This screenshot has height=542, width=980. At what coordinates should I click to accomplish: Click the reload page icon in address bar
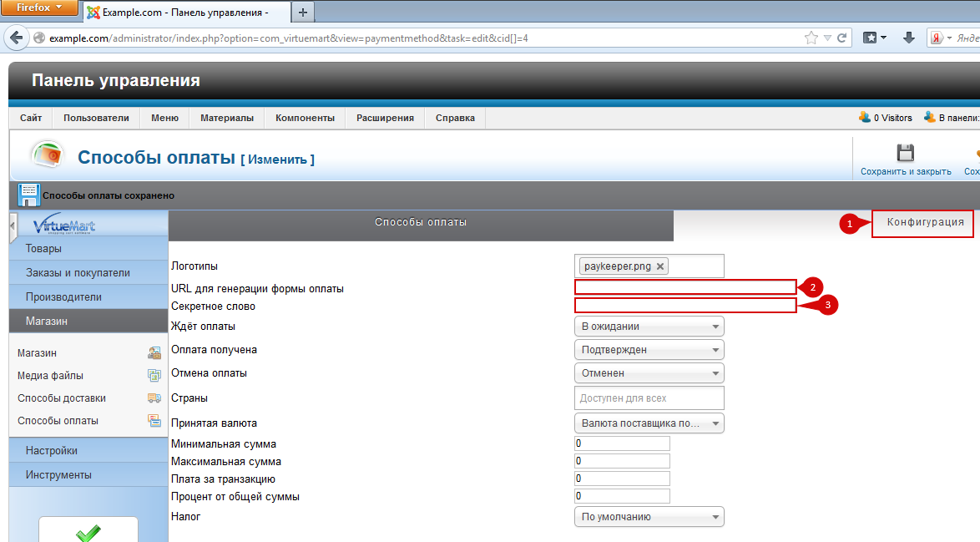coord(842,38)
